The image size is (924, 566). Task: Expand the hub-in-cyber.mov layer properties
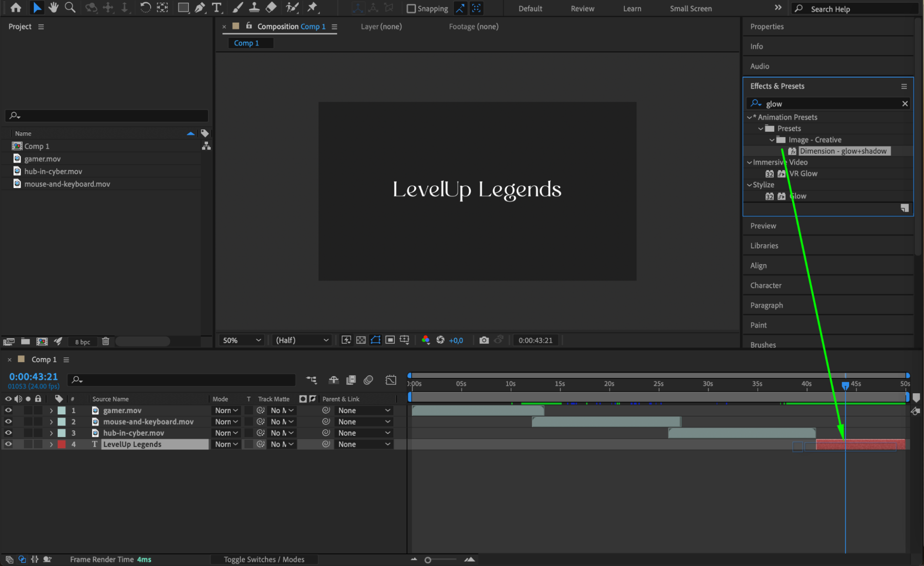pos(51,433)
